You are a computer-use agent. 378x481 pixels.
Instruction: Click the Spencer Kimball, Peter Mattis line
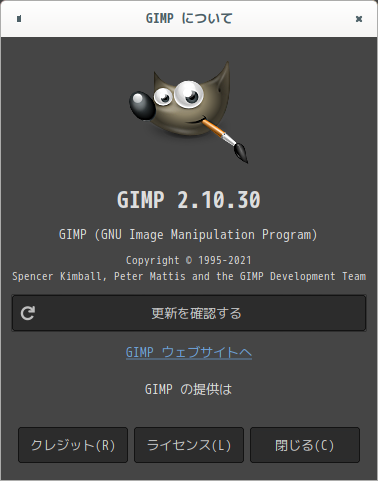189,276
